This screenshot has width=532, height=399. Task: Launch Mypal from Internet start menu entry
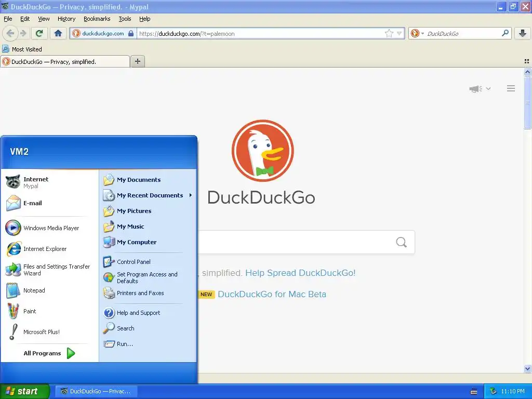(x=49, y=182)
